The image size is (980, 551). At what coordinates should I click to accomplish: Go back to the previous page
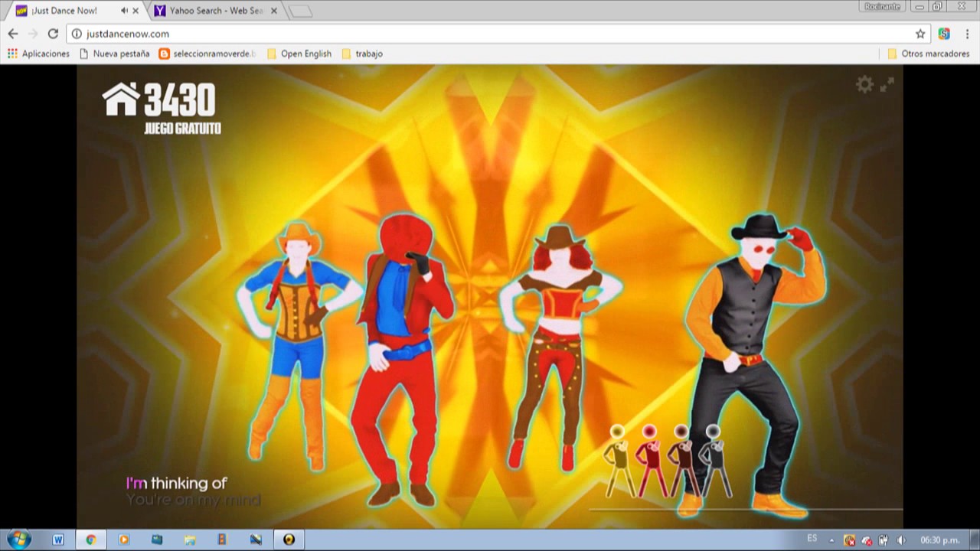(13, 34)
